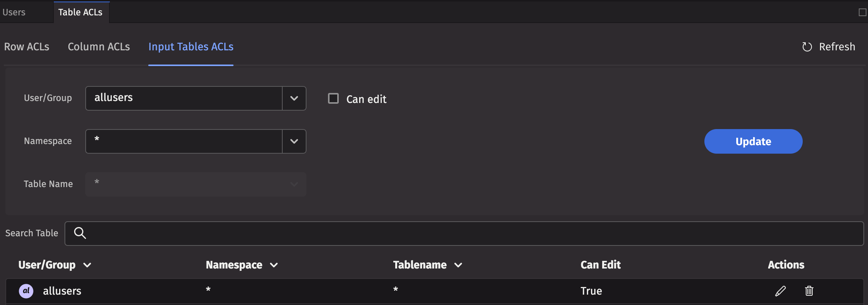
Task: Open the Row ACLs sub-tab
Action: coord(27,47)
